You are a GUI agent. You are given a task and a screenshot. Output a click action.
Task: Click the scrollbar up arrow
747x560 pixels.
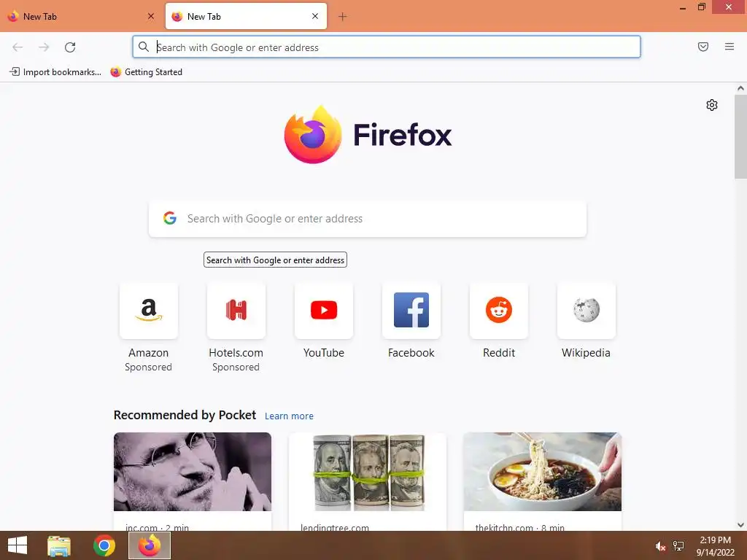(740, 88)
